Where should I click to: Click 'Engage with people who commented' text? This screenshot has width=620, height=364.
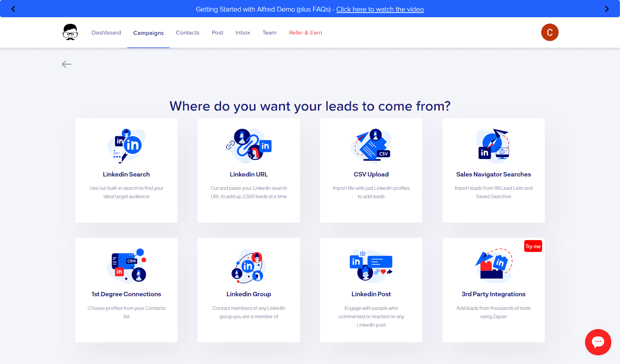(x=371, y=316)
